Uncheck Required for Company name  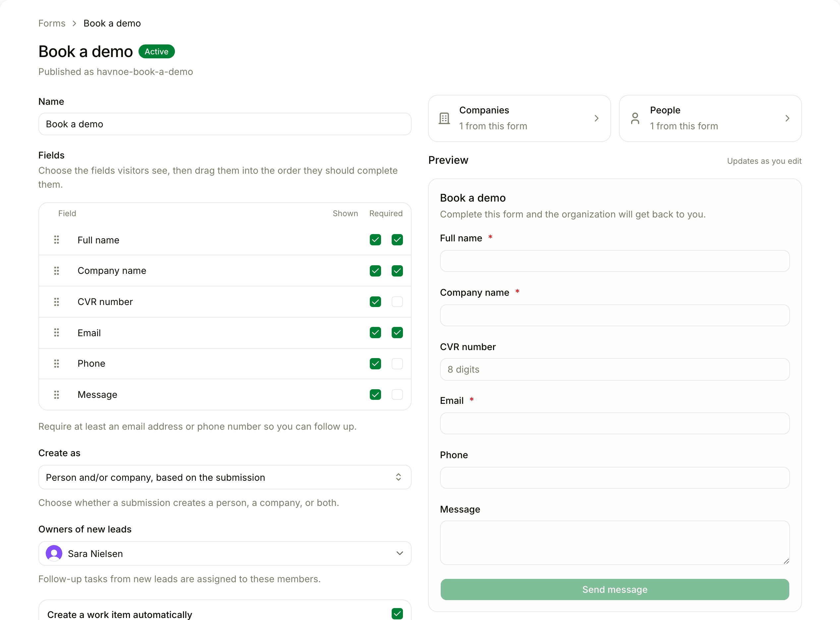(x=397, y=271)
